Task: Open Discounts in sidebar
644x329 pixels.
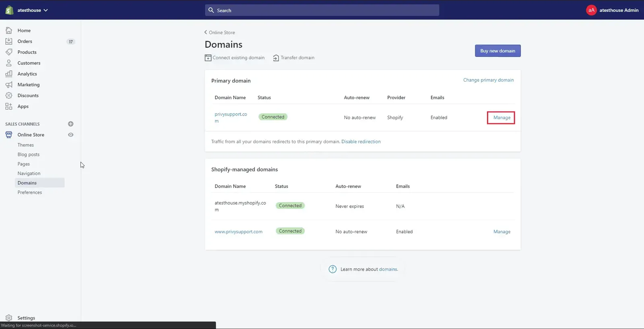Action: click(x=28, y=96)
